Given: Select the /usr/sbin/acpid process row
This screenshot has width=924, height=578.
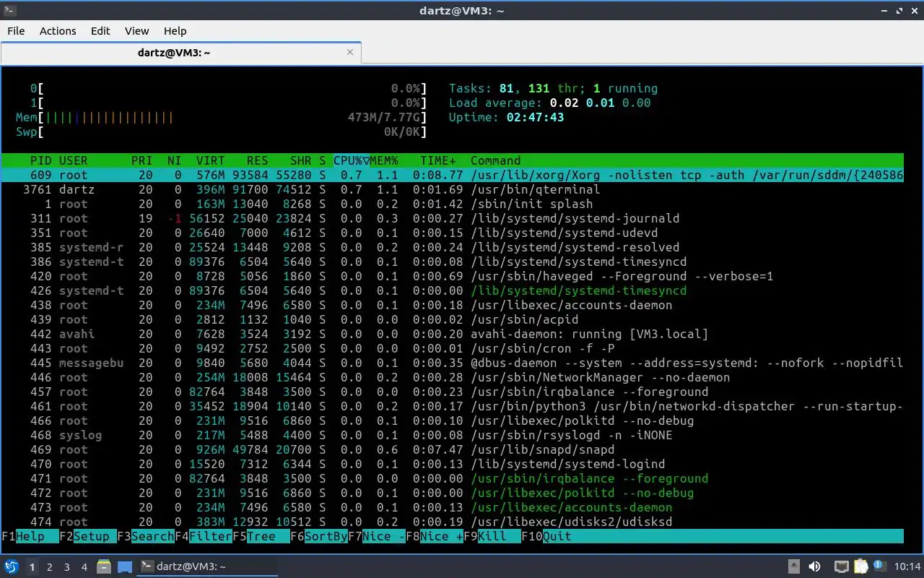Looking at the screenshot, I should [x=453, y=319].
